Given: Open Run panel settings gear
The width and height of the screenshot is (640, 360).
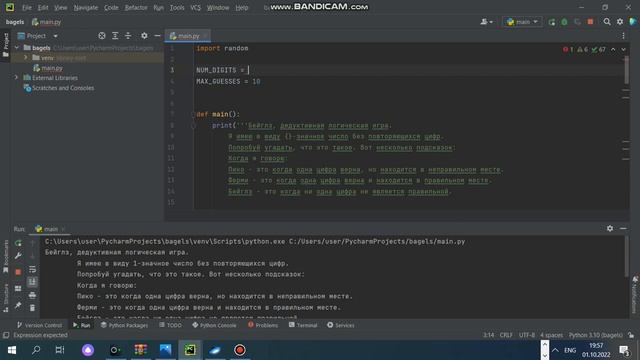Looking at the screenshot, I should click(x=610, y=229).
